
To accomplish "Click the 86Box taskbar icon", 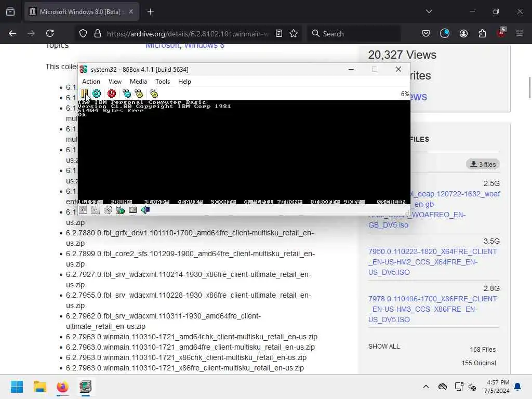I will point(86,387).
